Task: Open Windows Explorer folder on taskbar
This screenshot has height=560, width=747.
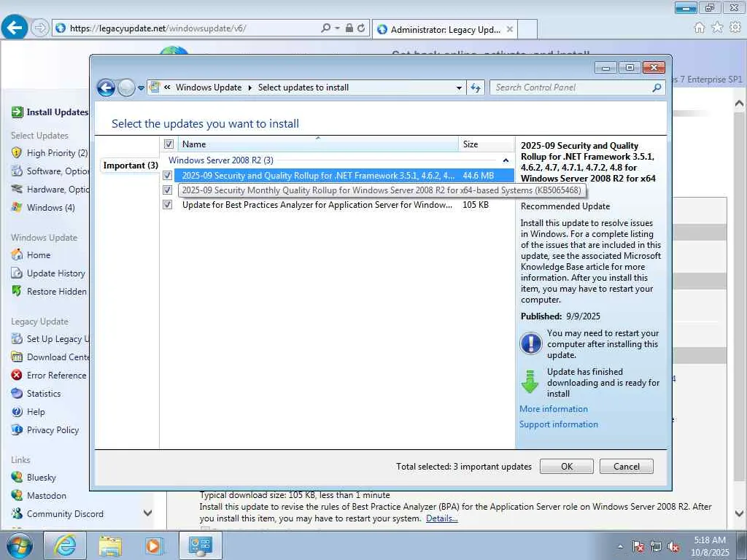Action: 110,545
